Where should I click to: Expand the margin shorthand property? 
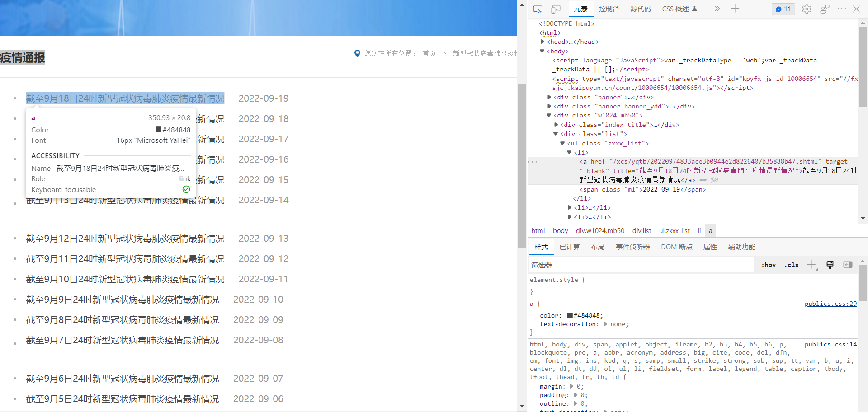572,386
